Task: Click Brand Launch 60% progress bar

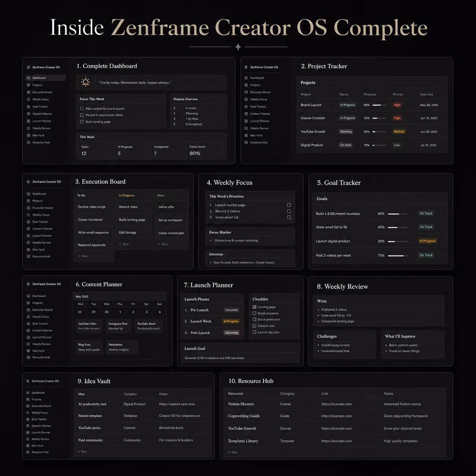Action: [x=380, y=105]
